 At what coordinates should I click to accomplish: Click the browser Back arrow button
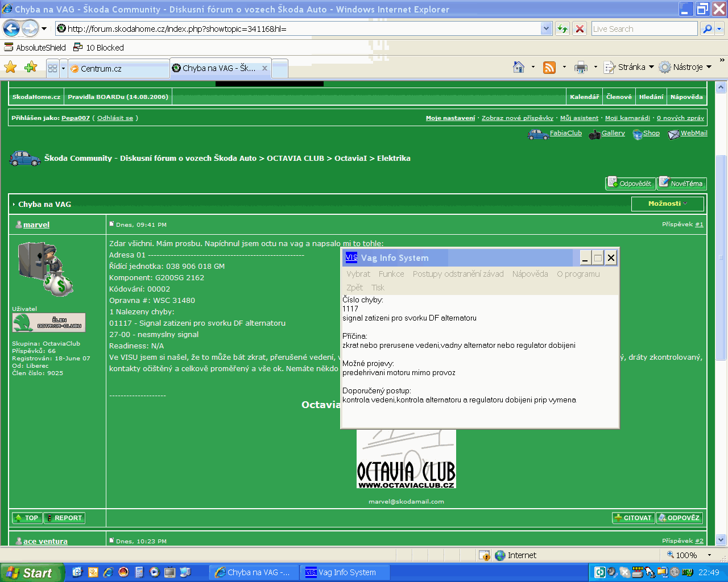11,28
